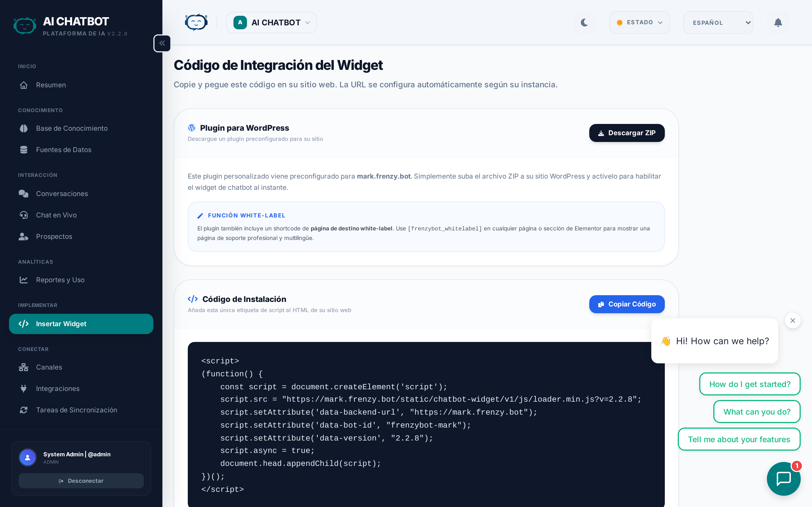
Task: Open the floating chat widget bubble
Action: (x=783, y=478)
